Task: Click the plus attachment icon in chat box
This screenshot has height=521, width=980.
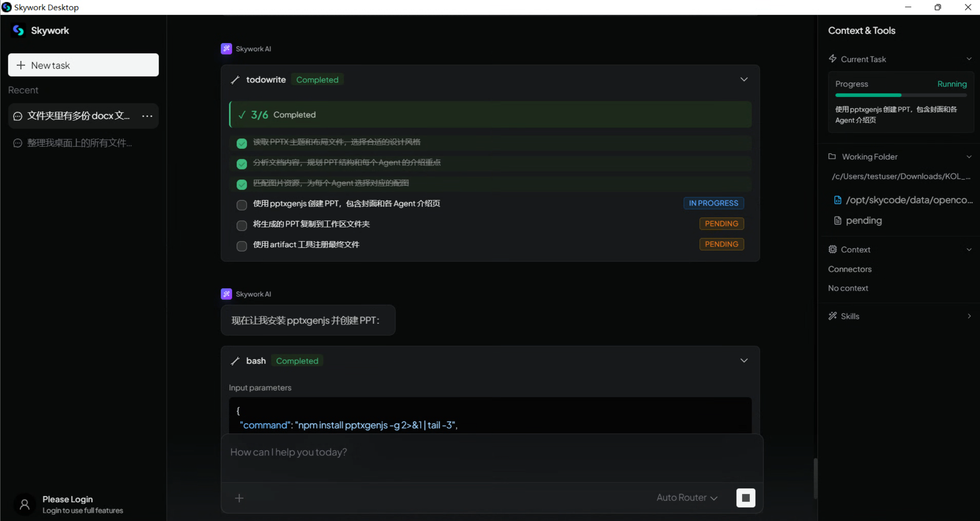Action: [239, 498]
